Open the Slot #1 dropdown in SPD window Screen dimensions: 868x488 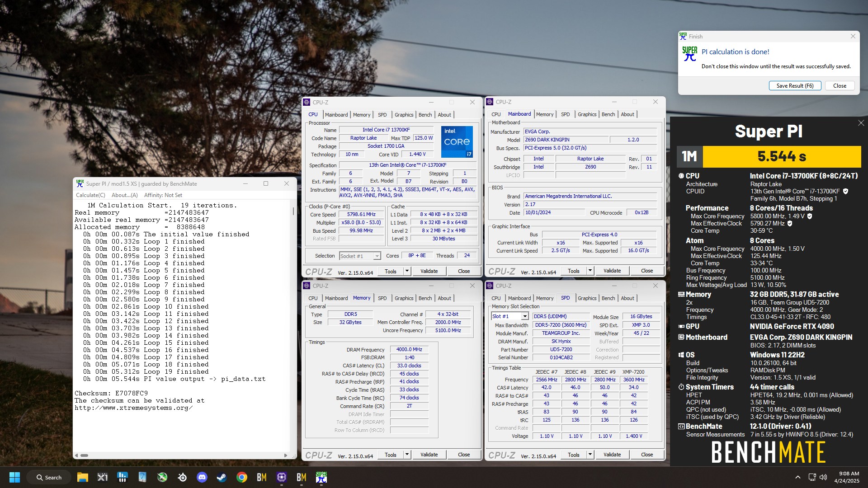525,316
